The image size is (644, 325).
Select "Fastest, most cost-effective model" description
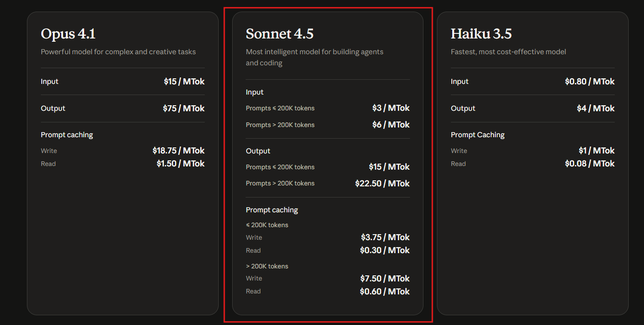point(508,52)
